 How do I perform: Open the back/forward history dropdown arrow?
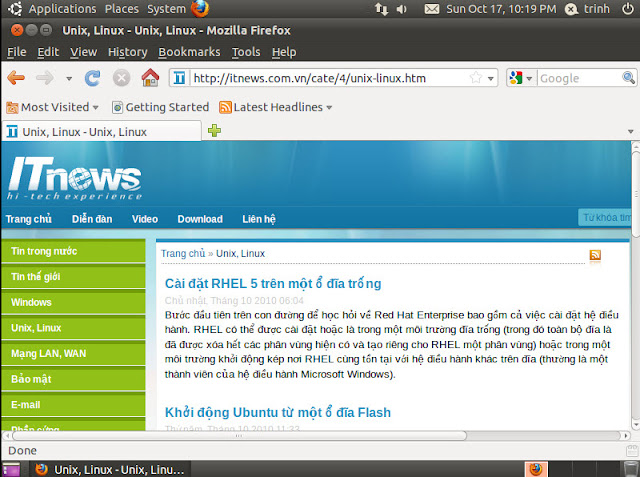[69, 78]
